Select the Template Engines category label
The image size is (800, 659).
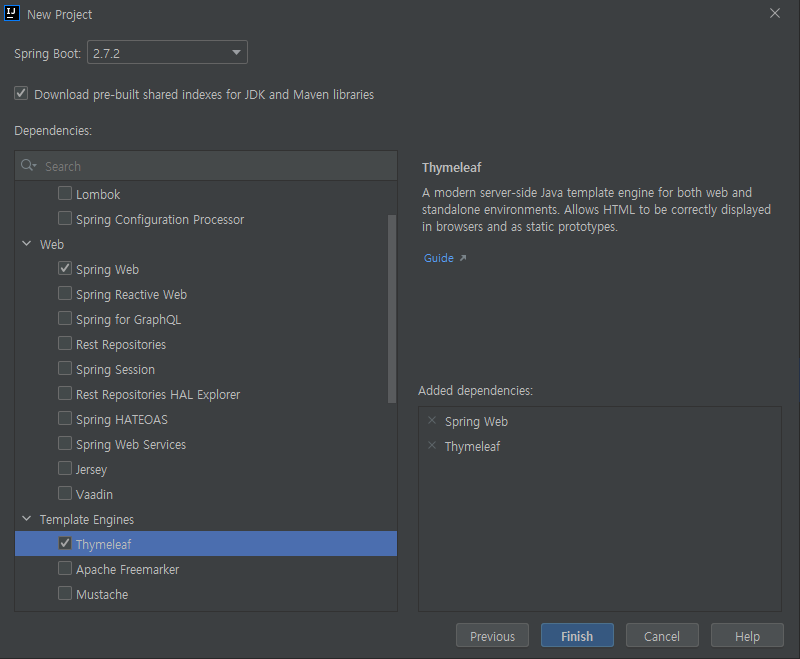coord(87,519)
